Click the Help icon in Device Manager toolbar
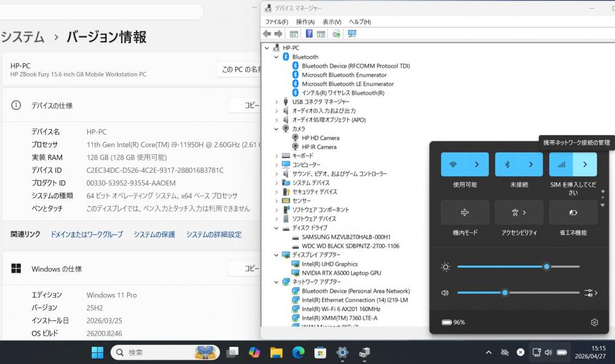Image resolution: width=615 pixels, height=364 pixels. tap(309, 34)
